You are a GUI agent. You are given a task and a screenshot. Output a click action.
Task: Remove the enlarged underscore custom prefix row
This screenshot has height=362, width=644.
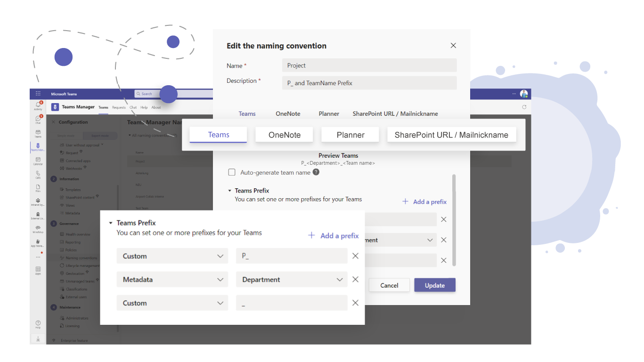[356, 303]
